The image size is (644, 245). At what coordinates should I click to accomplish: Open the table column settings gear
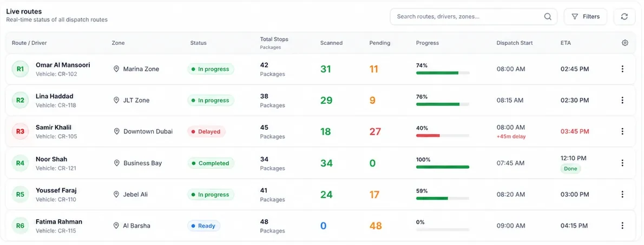click(x=625, y=43)
